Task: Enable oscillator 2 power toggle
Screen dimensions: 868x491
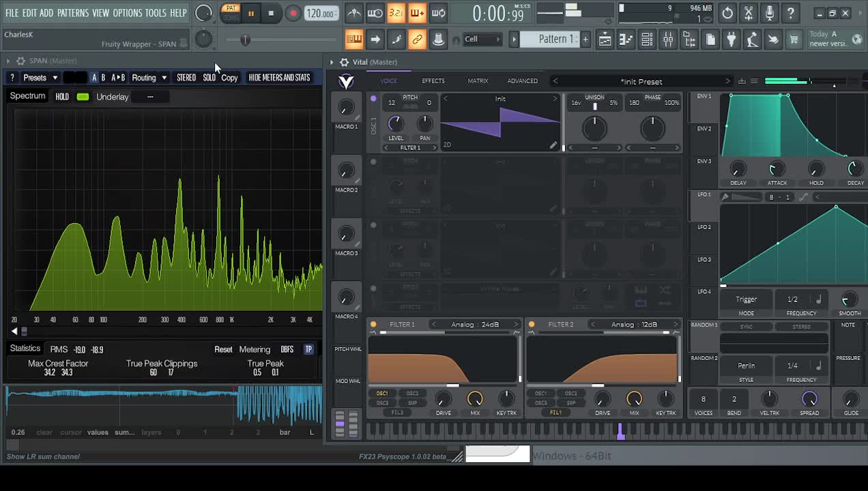Action: (373, 162)
